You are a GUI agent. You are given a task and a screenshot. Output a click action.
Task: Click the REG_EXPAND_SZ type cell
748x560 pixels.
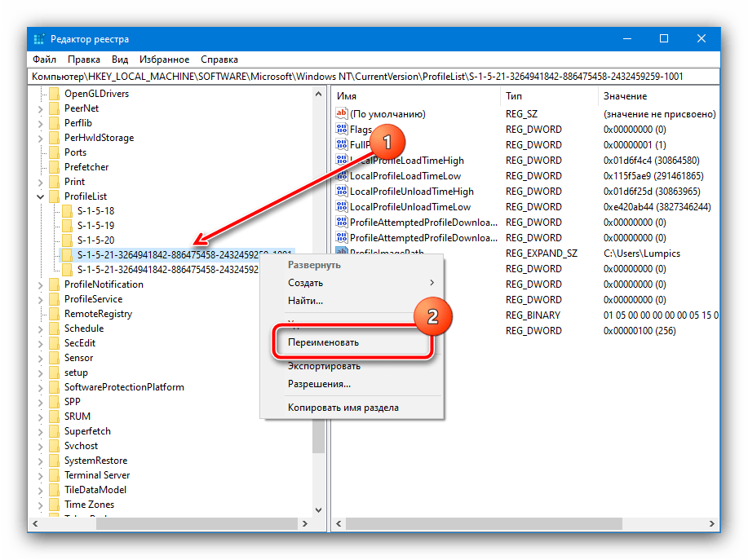click(542, 254)
